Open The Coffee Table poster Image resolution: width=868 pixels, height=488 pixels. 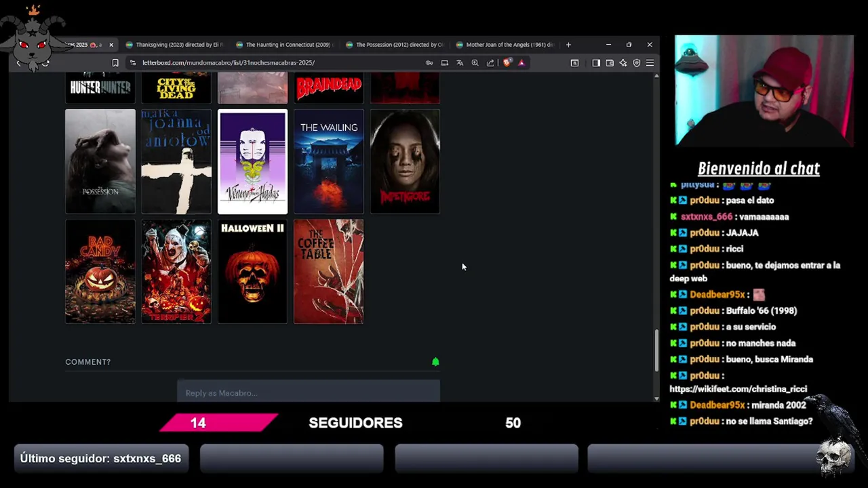329,271
